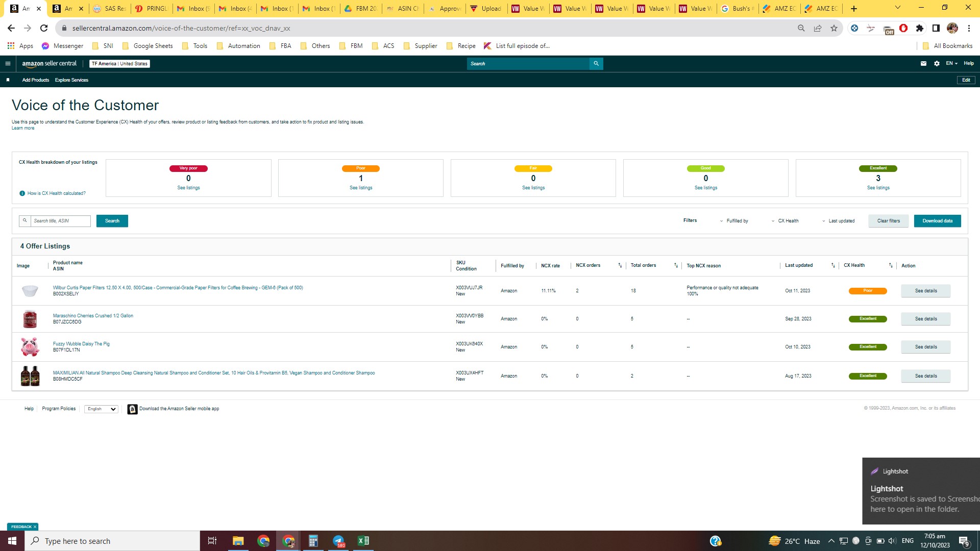Click the Search title, ASIN input field

coord(60,221)
